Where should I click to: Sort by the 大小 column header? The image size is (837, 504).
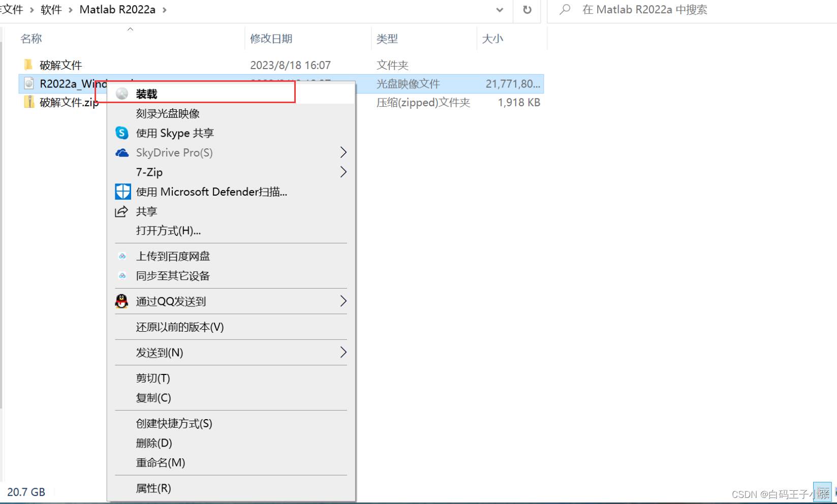click(492, 39)
